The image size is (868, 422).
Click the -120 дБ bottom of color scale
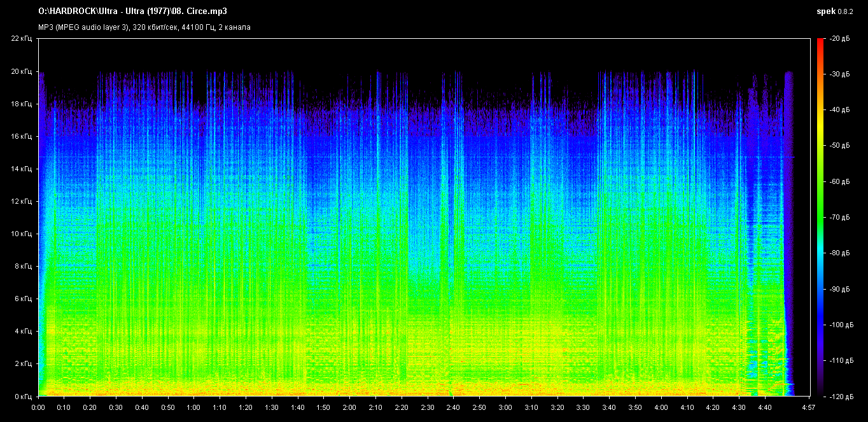pos(839,396)
